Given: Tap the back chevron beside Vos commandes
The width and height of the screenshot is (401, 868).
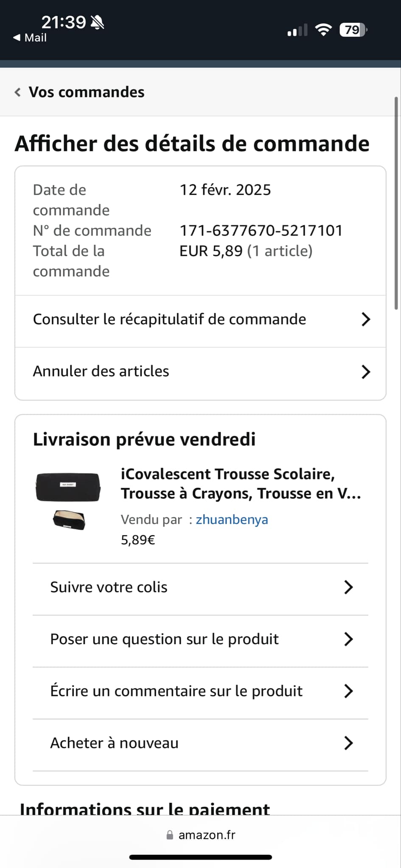Looking at the screenshot, I should 17,92.
